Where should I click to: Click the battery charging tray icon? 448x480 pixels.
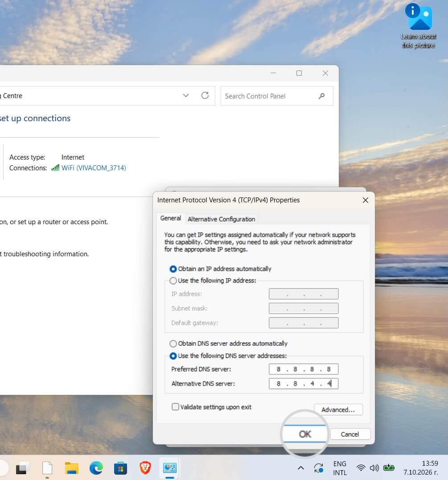(389, 468)
